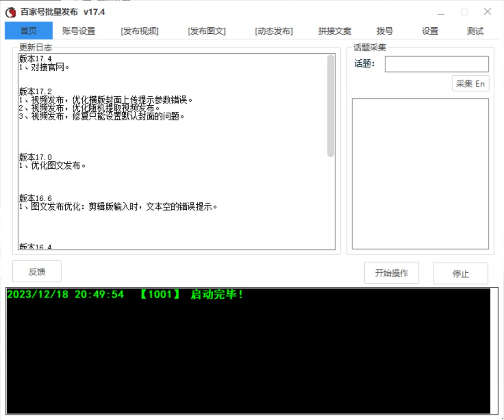This screenshot has width=504, height=420.
Task: Click the log line about 剪辑版输入时
Action: point(118,207)
